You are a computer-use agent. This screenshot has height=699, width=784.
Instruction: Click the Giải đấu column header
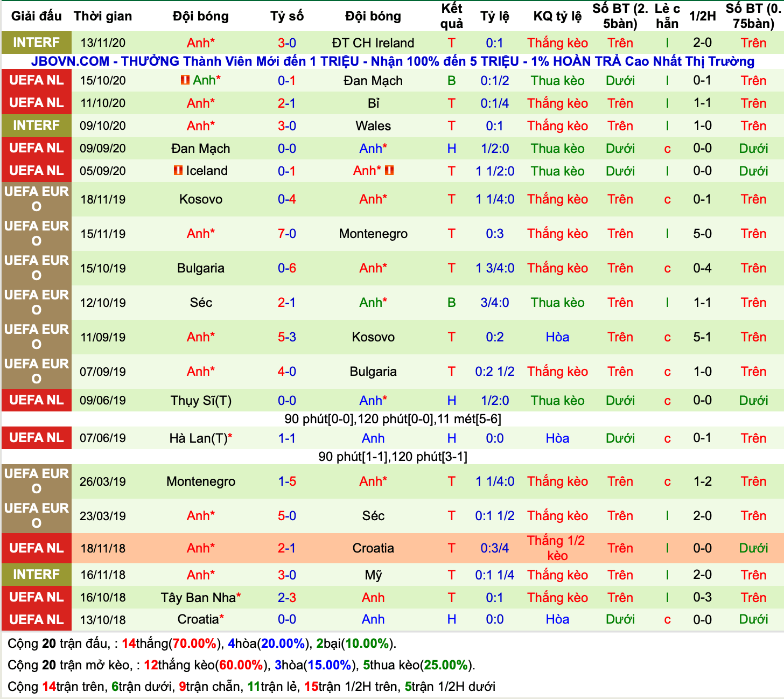click(x=37, y=16)
